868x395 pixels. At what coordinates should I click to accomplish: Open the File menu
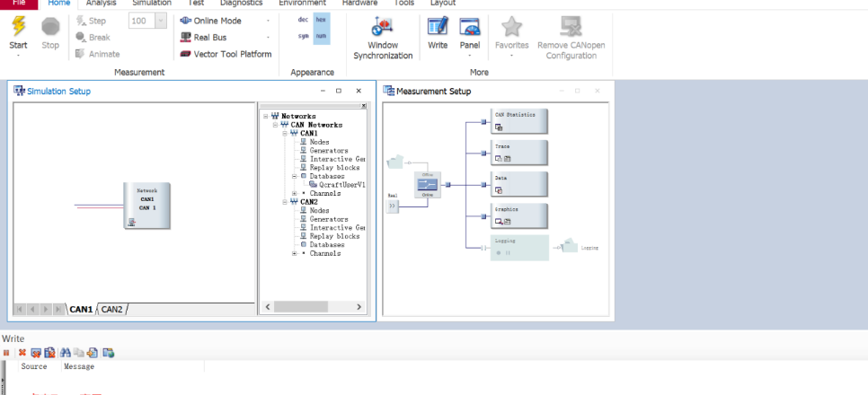tap(19, 4)
